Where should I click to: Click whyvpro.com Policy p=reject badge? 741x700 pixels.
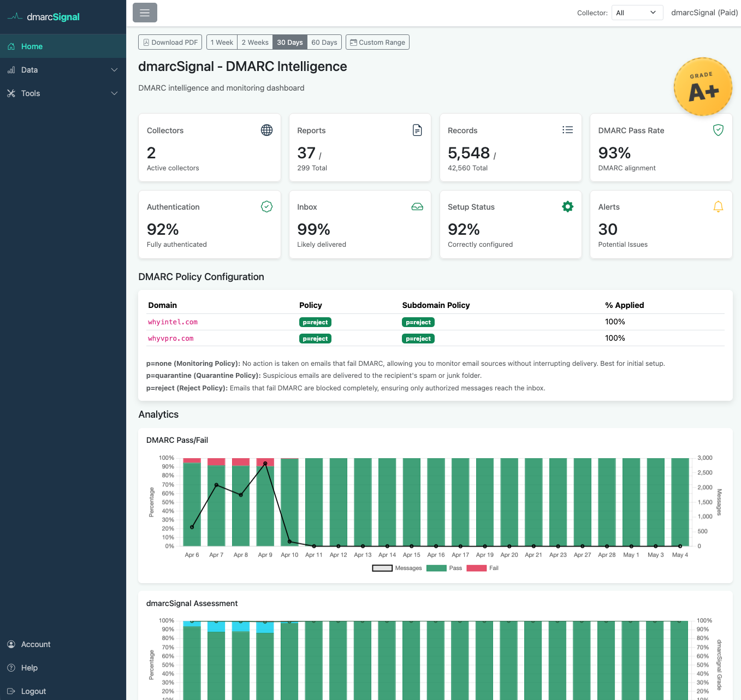[315, 339]
